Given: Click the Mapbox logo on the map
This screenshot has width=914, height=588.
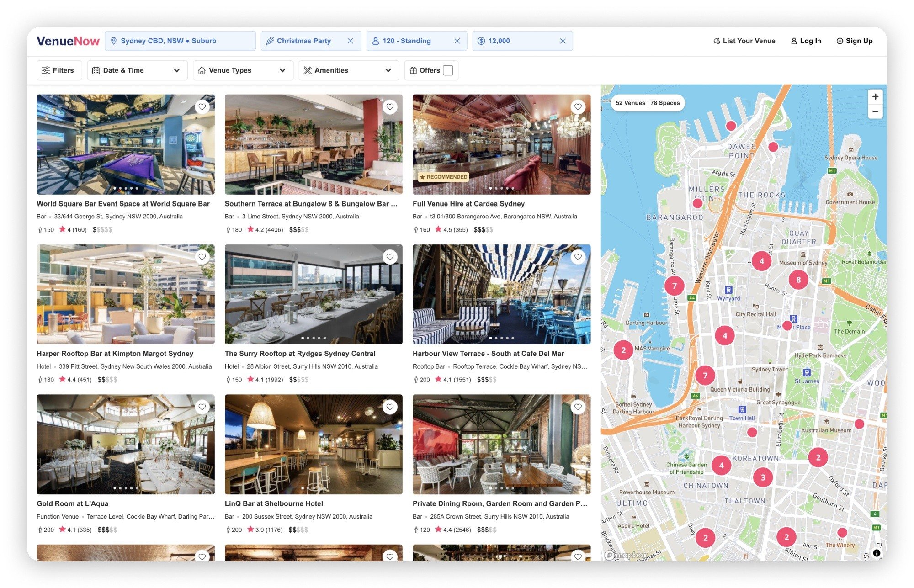Looking at the screenshot, I should point(627,555).
